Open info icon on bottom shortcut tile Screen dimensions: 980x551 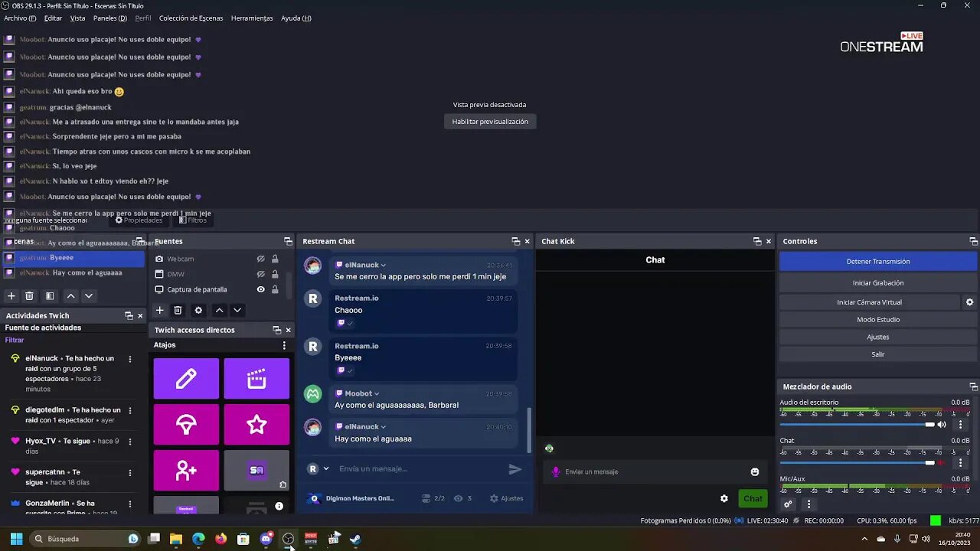[279, 506]
